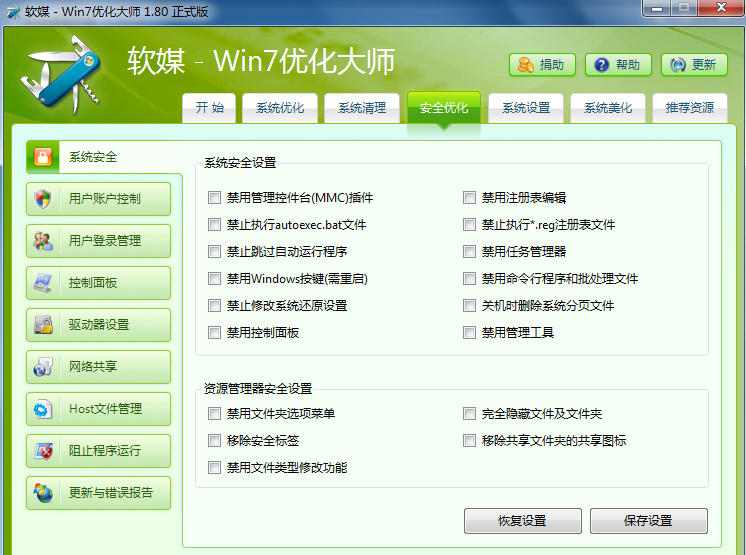Open 用户账户控制 sidebar section
The height and width of the screenshot is (555, 746).
(x=98, y=199)
